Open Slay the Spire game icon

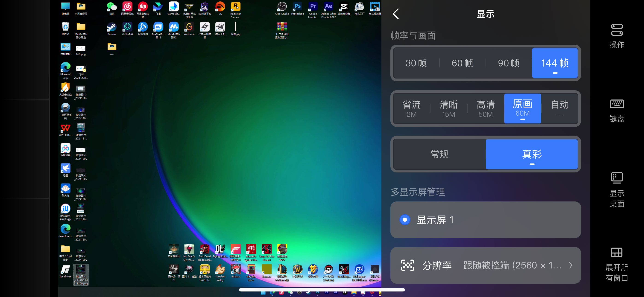[251, 273]
